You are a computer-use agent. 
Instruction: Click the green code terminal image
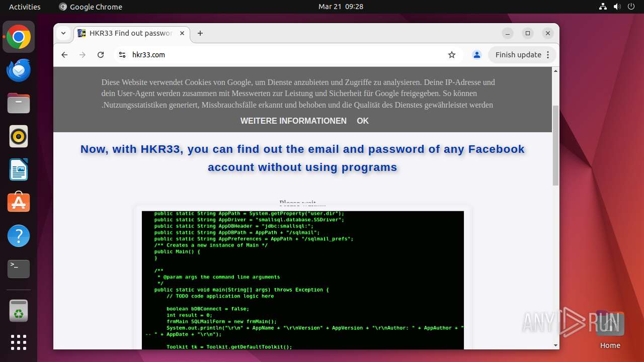(x=303, y=280)
